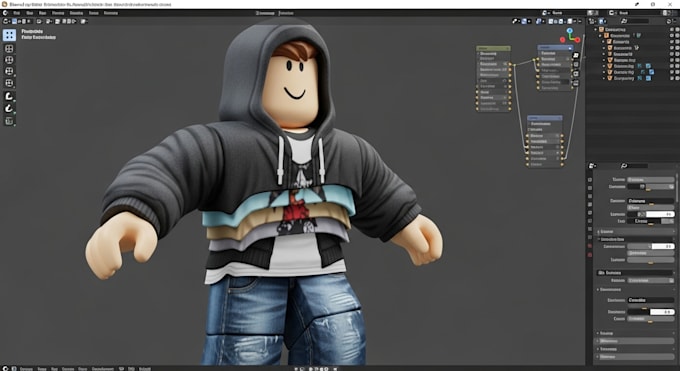The image size is (680, 371).
Task: Click the green node's header bar
Action: (493, 48)
